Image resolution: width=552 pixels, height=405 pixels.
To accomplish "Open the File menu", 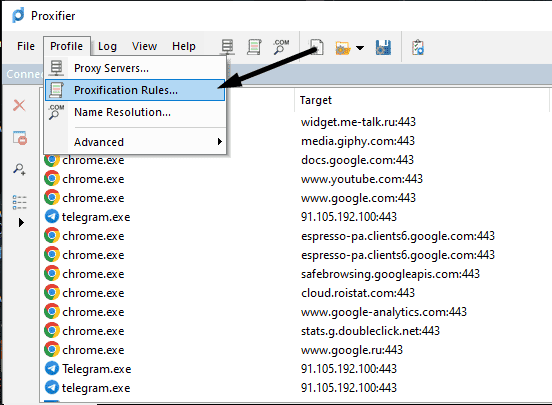I will pyautogui.click(x=26, y=46).
